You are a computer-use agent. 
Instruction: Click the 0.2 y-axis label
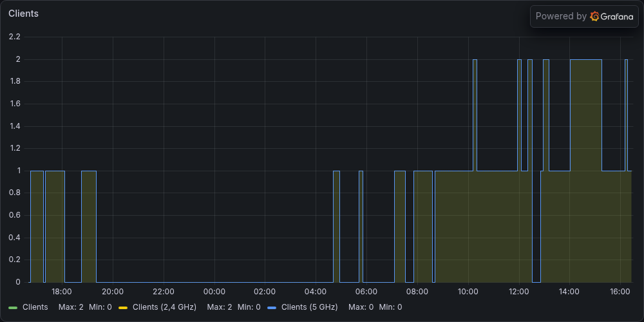(x=14, y=260)
